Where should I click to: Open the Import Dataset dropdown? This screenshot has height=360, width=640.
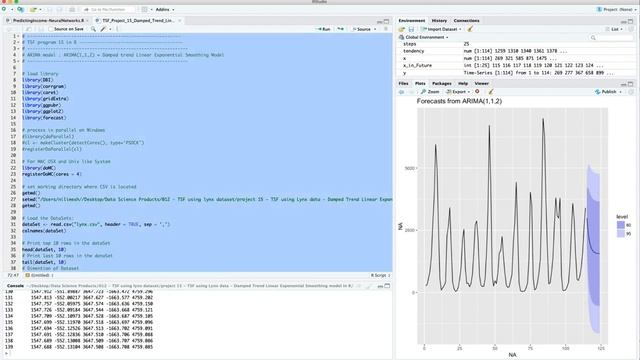click(441, 29)
